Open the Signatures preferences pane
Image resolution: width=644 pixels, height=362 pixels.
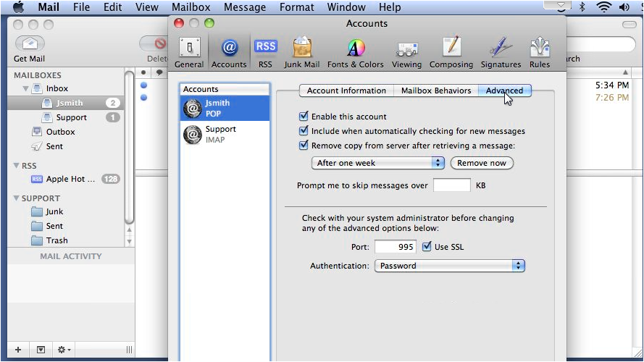tap(501, 53)
